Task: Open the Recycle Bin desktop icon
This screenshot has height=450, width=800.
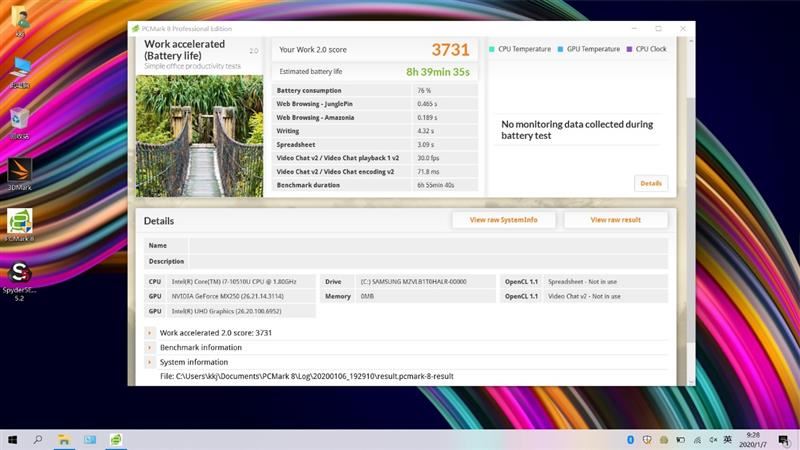Action: pos(19,123)
